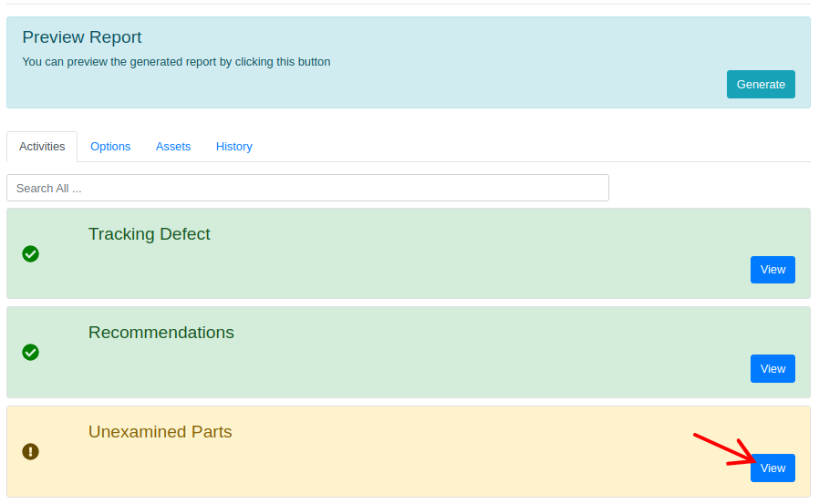Screen dimensions: 819x504
Task: Click empty tab bar space right of History
Action: [529, 147]
